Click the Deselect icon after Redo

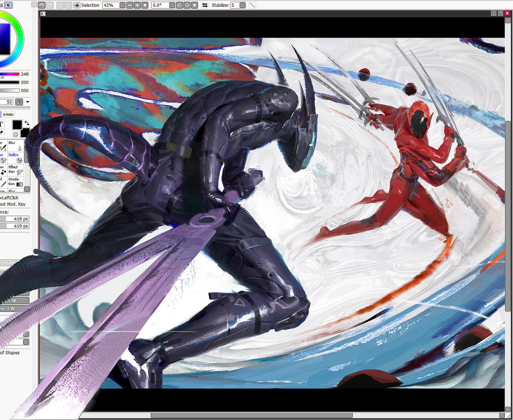click(59, 5)
